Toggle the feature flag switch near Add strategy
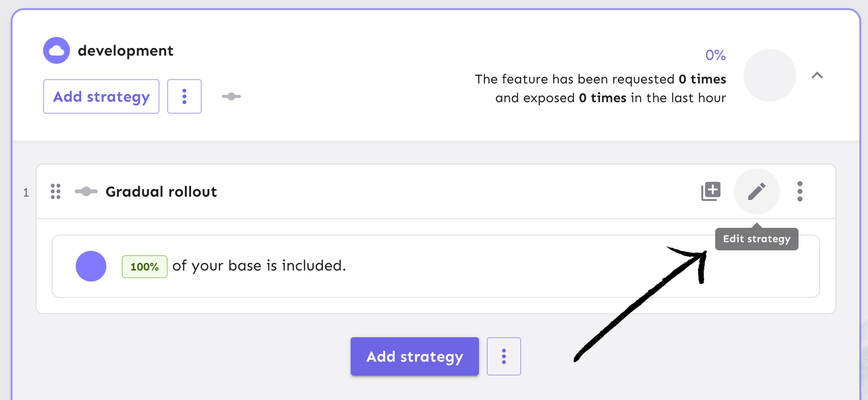This screenshot has height=400, width=868. tap(231, 96)
